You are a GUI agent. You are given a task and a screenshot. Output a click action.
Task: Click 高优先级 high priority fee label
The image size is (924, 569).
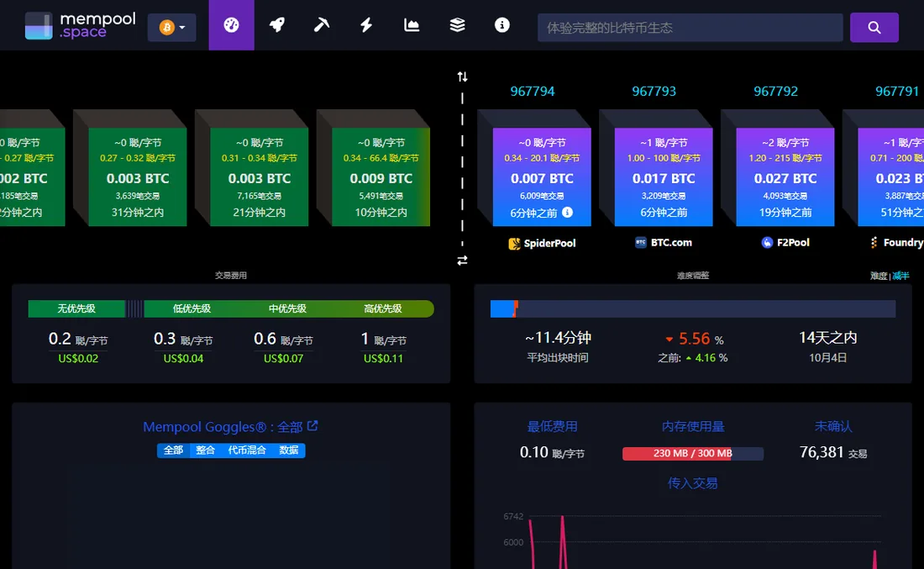point(383,308)
